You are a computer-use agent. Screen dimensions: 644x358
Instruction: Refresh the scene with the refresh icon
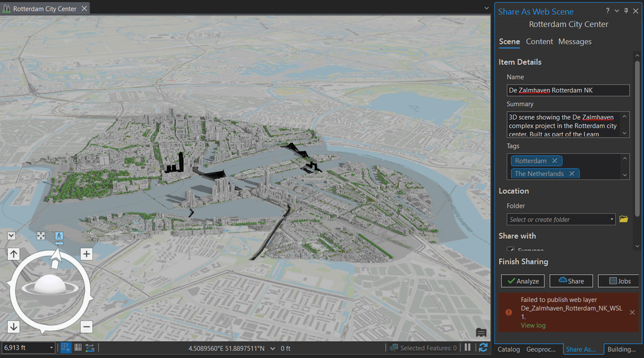click(483, 348)
